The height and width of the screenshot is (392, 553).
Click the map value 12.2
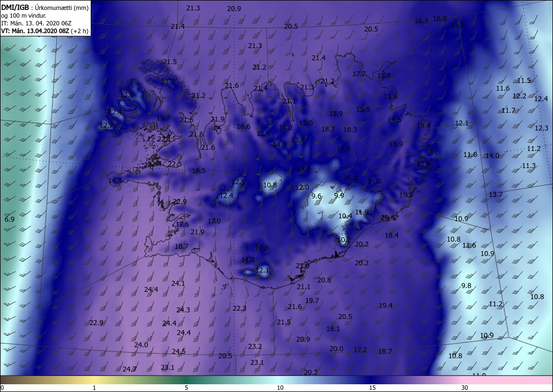click(519, 96)
